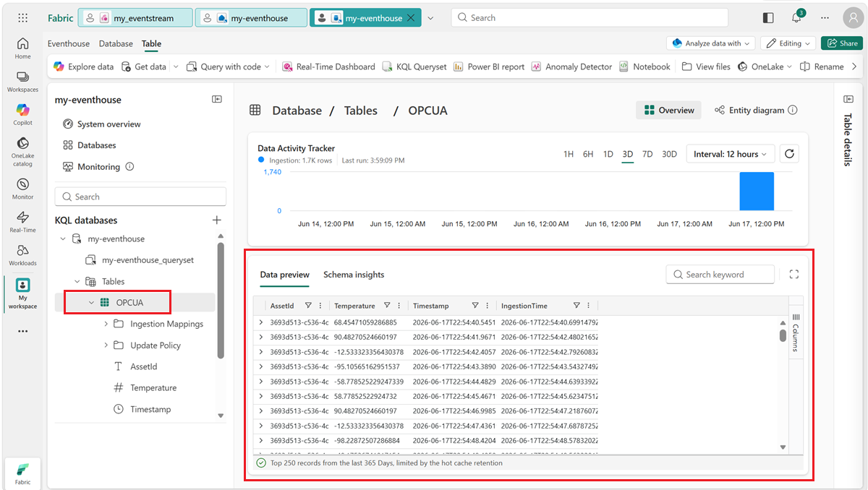Select the 1D time range

pos(608,154)
